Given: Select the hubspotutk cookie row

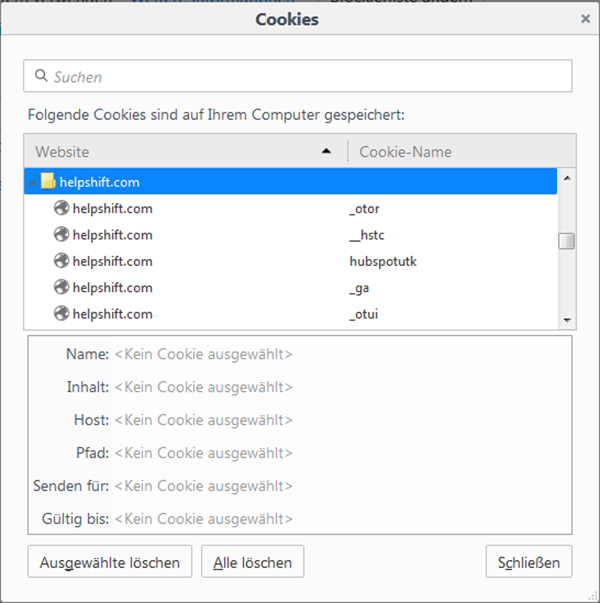Looking at the screenshot, I should (x=290, y=261).
